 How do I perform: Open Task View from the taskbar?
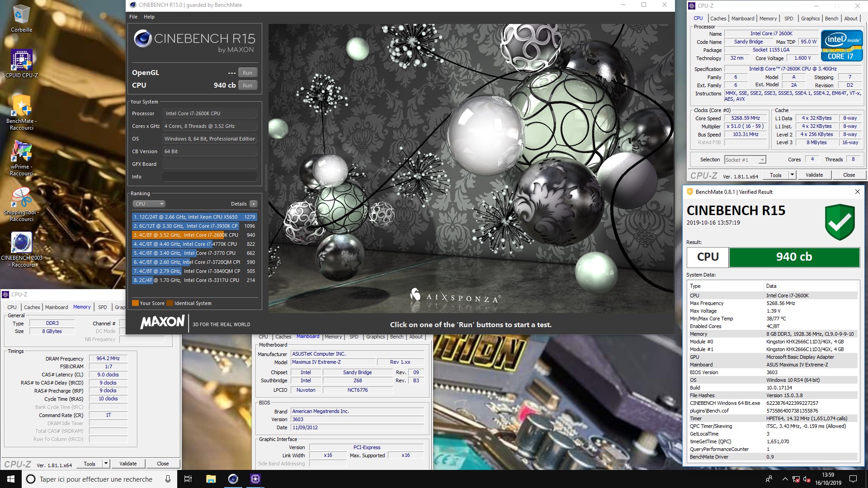188,479
